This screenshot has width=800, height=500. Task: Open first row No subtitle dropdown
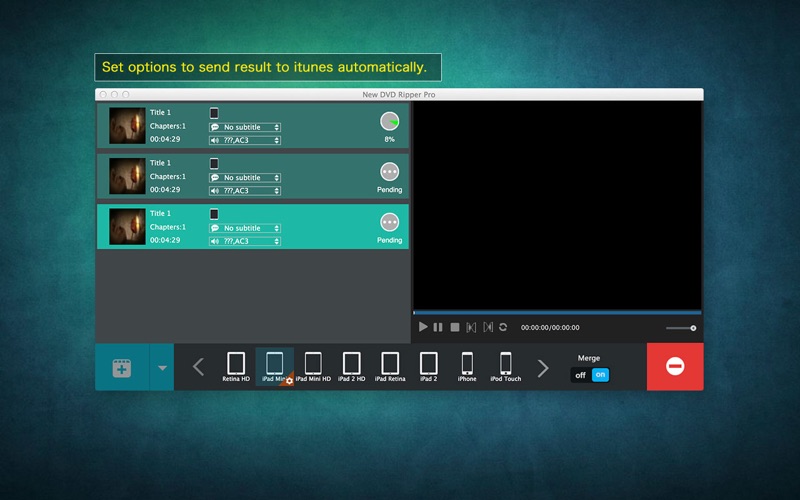point(245,127)
